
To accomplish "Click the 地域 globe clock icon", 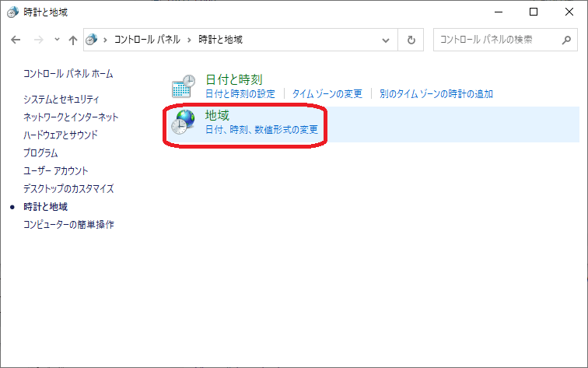I will (x=184, y=122).
